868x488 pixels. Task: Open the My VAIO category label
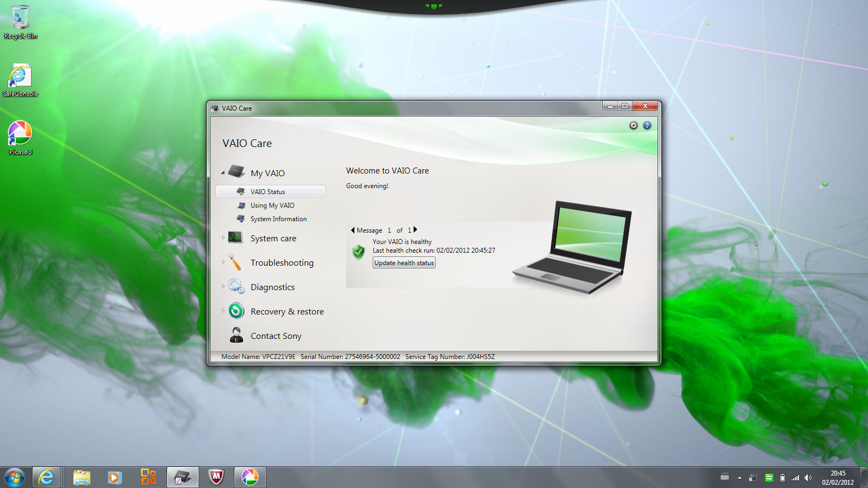coord(267,174)
